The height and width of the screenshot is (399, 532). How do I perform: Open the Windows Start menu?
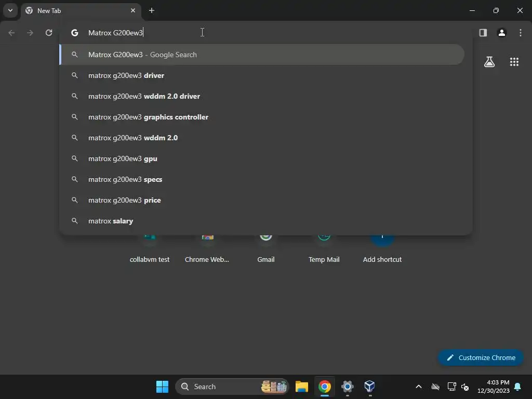[x=162, y=387]
